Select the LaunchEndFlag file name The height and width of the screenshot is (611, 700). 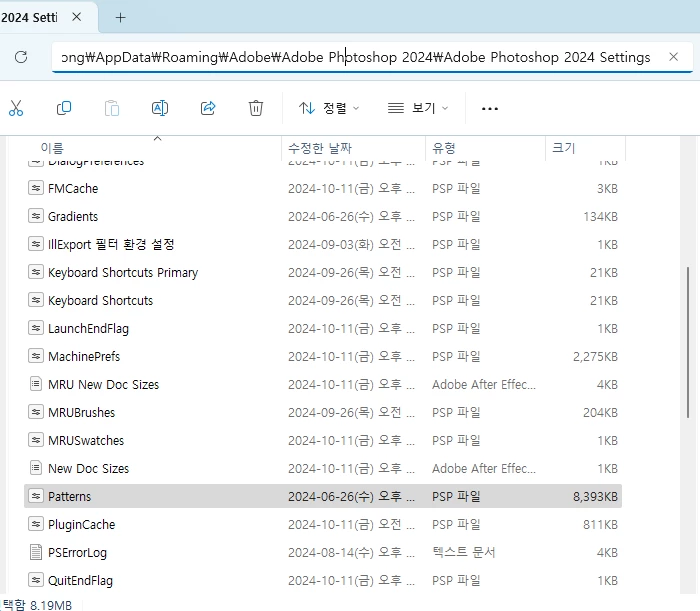click(x=88, y=328)
